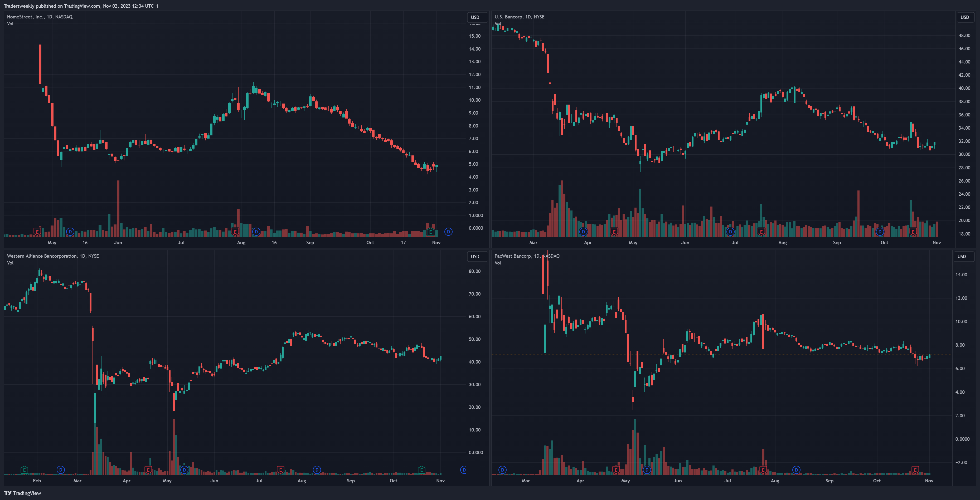Select the 'U.S. Bancorp, 1D, NYSE' title
Viewport: 980px width, 500px height.
click(x=519, y=17)
